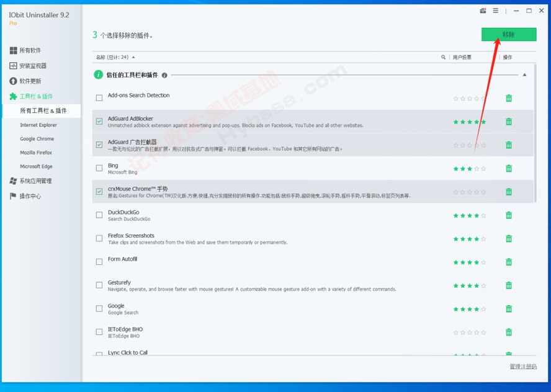This screenshot has height=392, width=551.
Task: Click star rating for AdGuard AdBlocker
Action: 470,122
